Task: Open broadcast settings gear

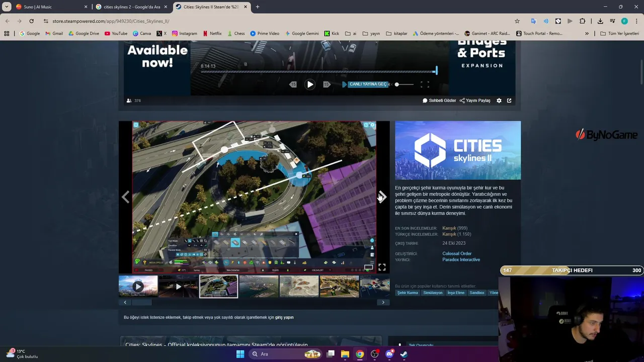Action: click(x=499, y=101)
